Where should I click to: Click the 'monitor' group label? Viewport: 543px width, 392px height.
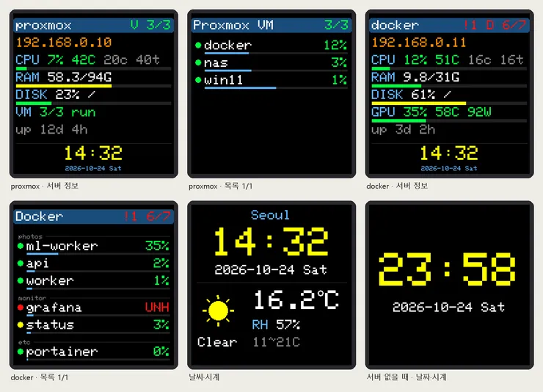coord(32,298)
